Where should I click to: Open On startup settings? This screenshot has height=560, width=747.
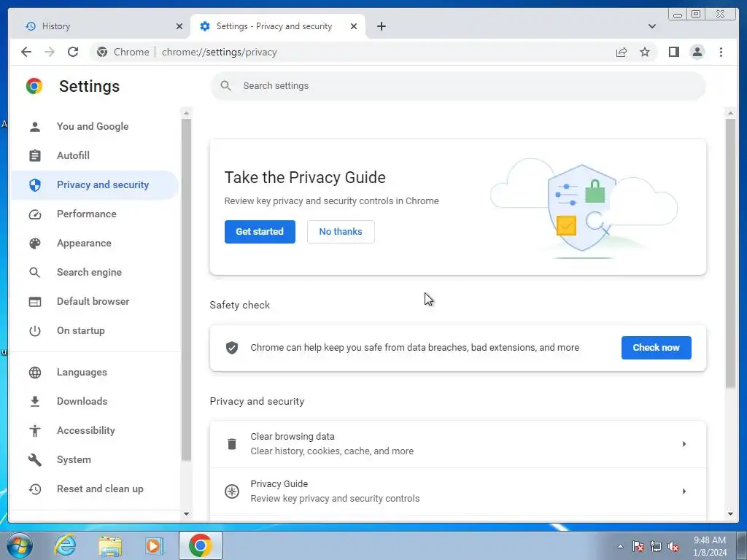(x=81, y=331)
